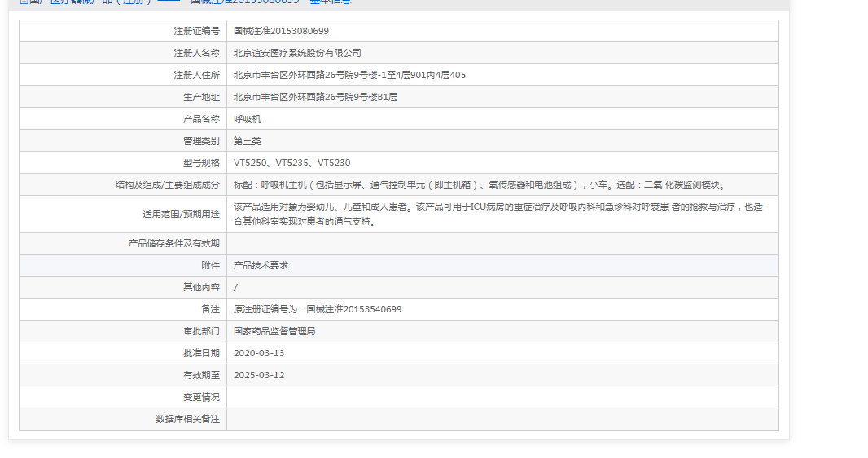
Task: Select the registrant address ending 4层405
Action: [x=350, y=75]
